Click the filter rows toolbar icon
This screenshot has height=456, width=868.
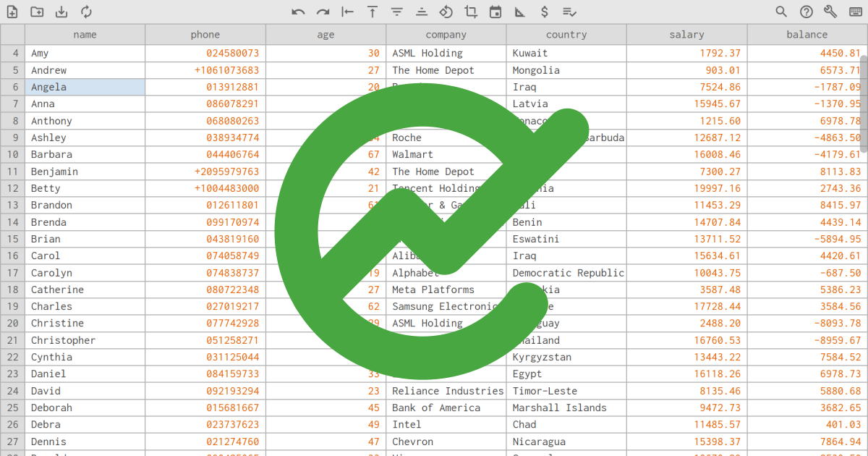(396, 12)
